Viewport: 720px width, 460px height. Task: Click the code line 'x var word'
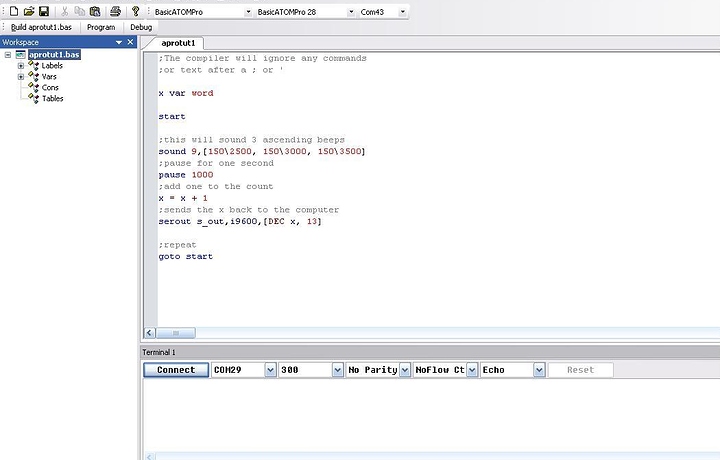tap(186, 93)
